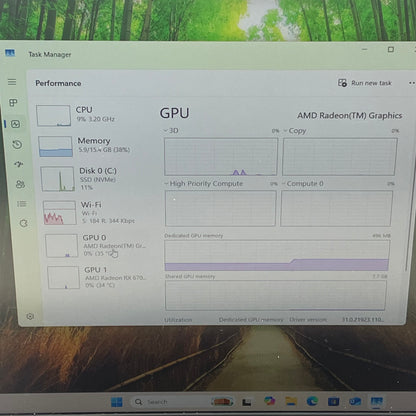The height and width of the screenshot is (416, 416).
Task: Click the Windows Start button on taskbar
Action: click(x=117, y=402)
